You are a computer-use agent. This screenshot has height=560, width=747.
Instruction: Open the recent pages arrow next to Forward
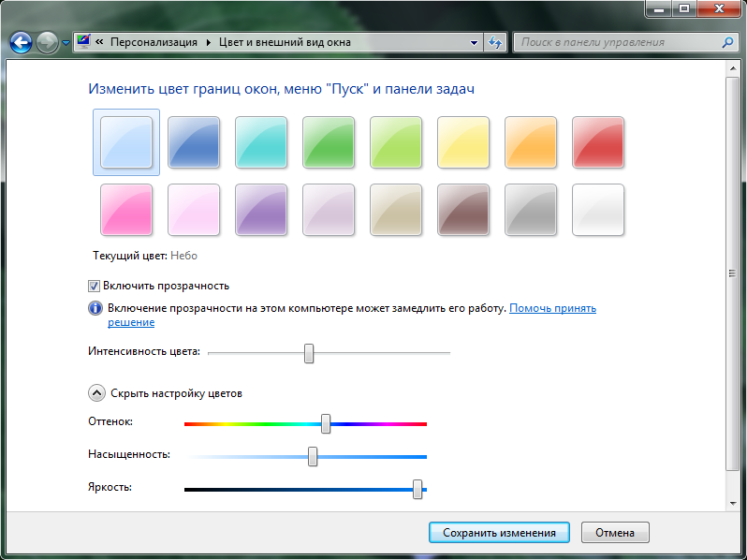[x=66, y=43]
